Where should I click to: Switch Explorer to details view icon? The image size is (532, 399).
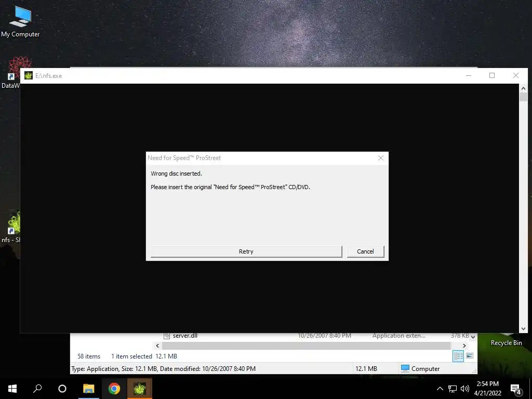(458, 356)
